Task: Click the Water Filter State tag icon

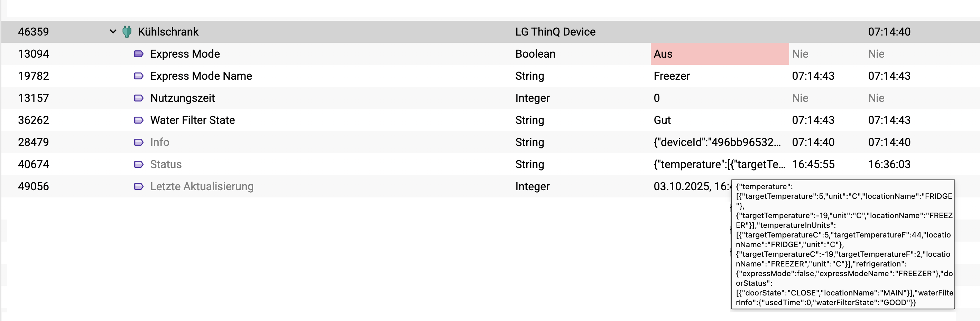Action: click(x=138, y=120)
